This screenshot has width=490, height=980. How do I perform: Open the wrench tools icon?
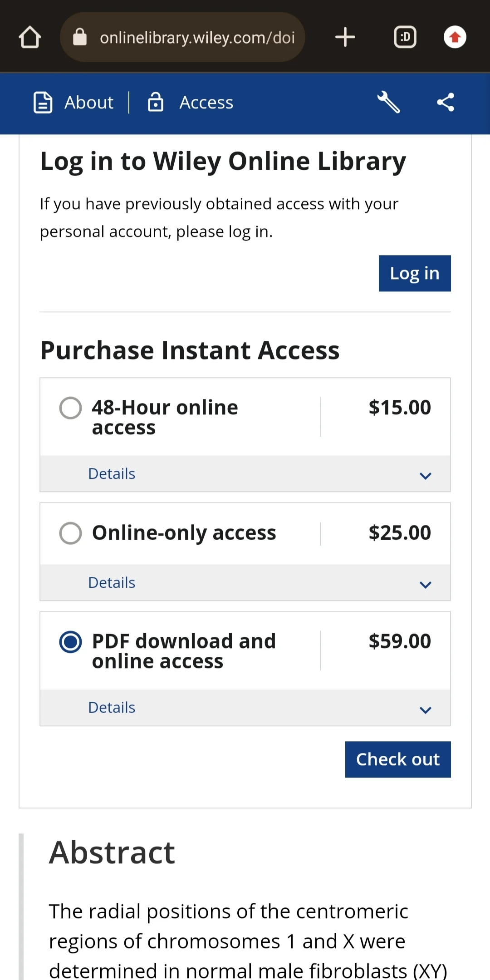click(x=388, y=102)
